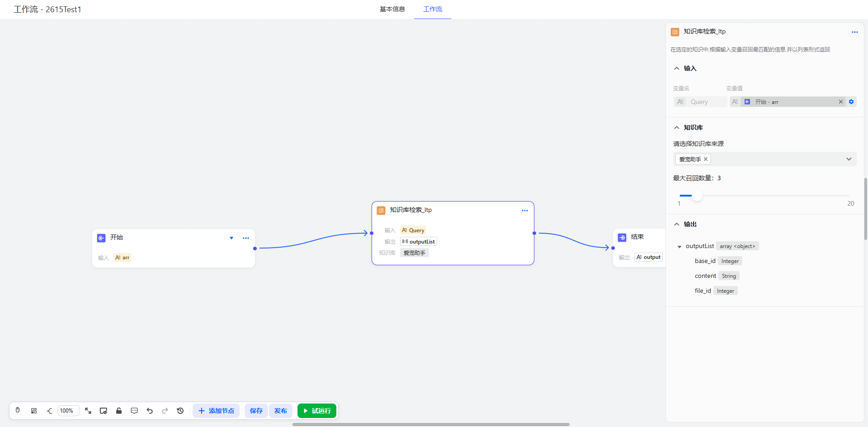Screen dimensions: 868x427
Task: Collapse the 输入 section in side panel
Action: tap(677, 69)
